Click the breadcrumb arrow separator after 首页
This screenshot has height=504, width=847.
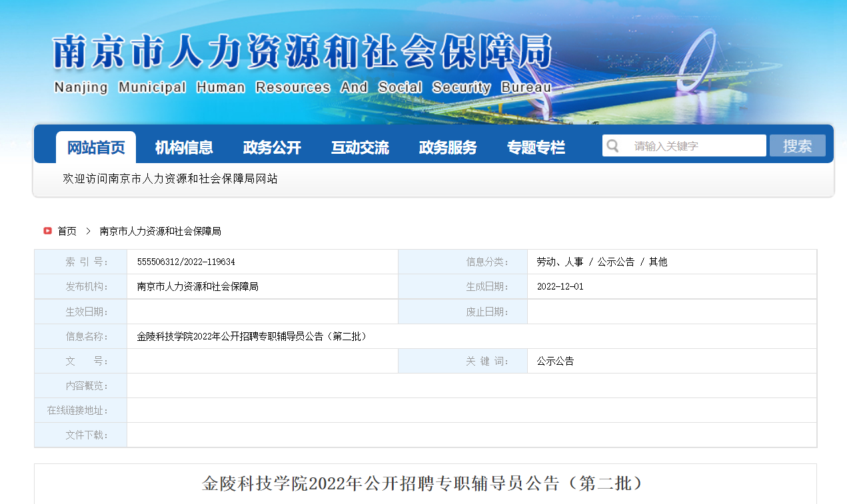pyautogui.click(x=88, y=231)
